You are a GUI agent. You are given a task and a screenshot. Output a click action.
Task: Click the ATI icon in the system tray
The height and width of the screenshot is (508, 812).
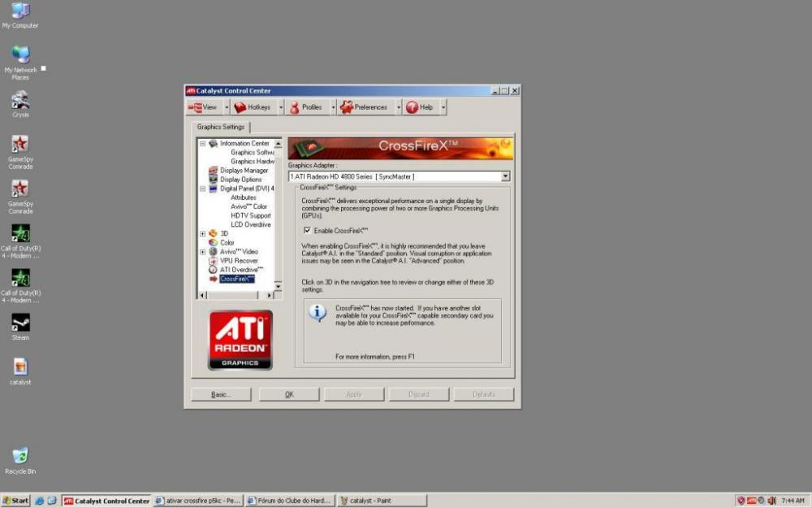[x=751, y=501]
